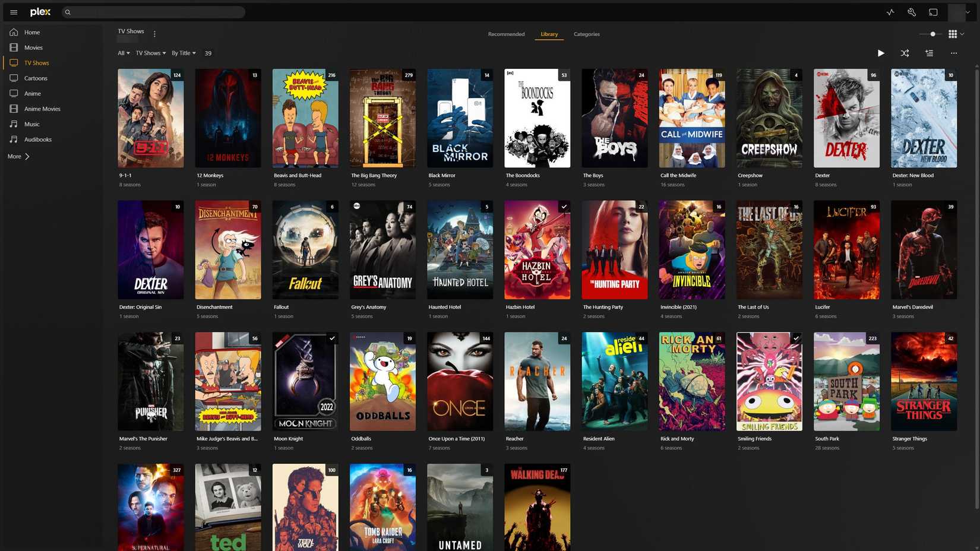The width and height of the screenshot is (980, 551).
Task: Click the Oddballs title link
Action: (x=361, y=439)
